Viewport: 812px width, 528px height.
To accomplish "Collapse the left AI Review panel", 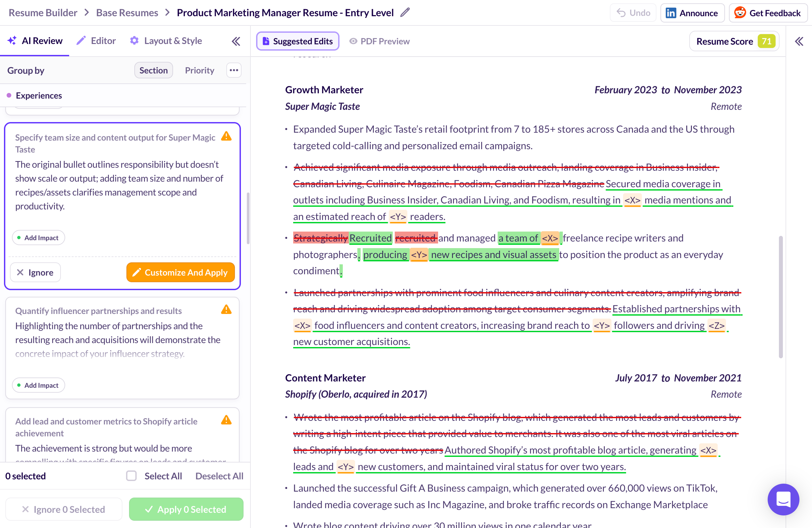I will click(x=236, y=41).
